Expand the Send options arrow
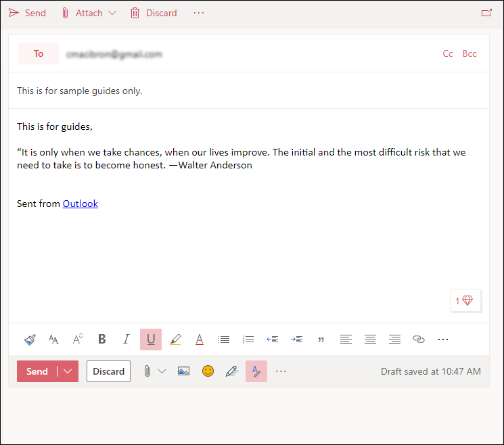The height and width of the screenshot is (445, 504). [x=68, y=371]
